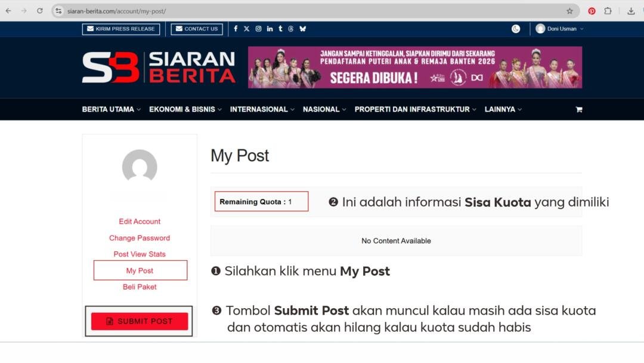
Task: Click the SUBMIT POST button
Action: 140,321
